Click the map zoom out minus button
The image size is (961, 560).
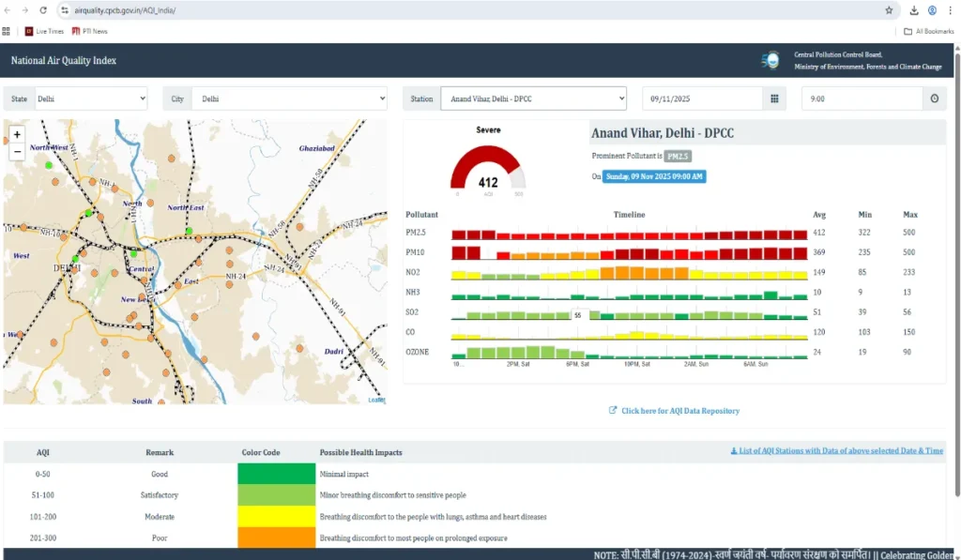(x=17, y=151)
